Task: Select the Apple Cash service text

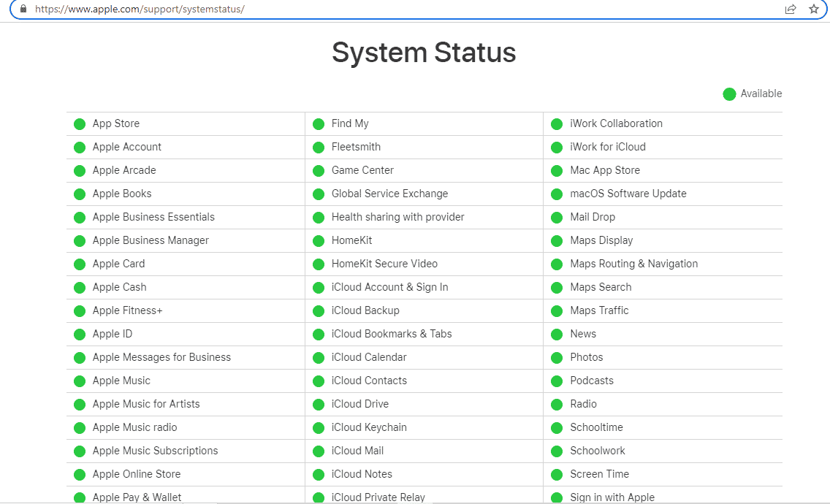Action: (120, 287)
